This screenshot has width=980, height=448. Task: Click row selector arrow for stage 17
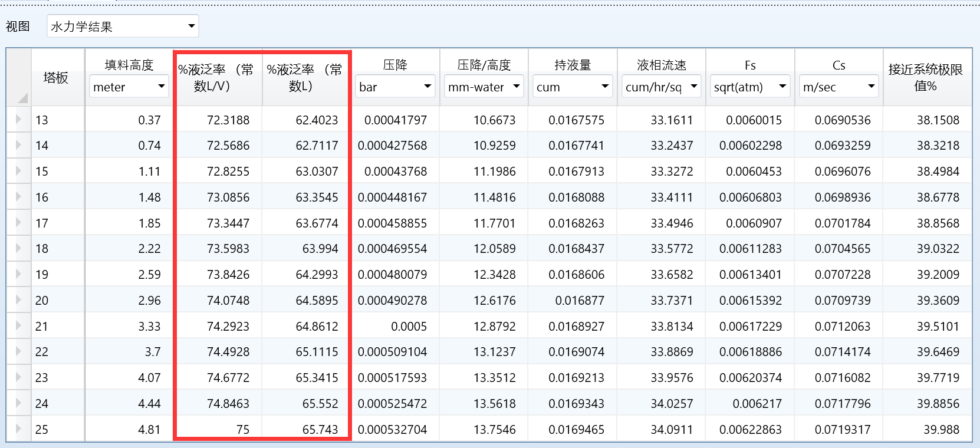[19, 223]
